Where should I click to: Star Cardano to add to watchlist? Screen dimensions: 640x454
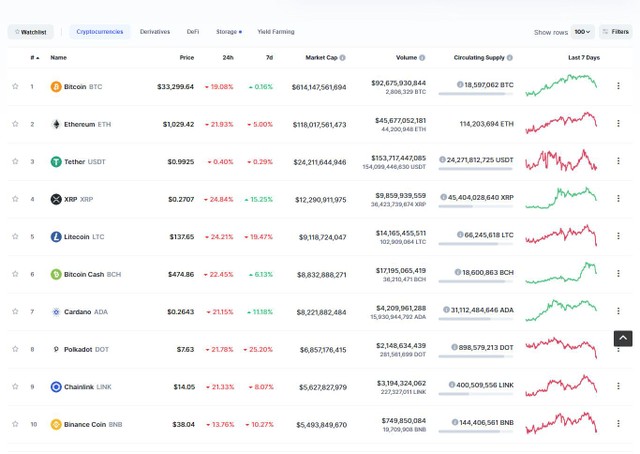pos(15,312)
